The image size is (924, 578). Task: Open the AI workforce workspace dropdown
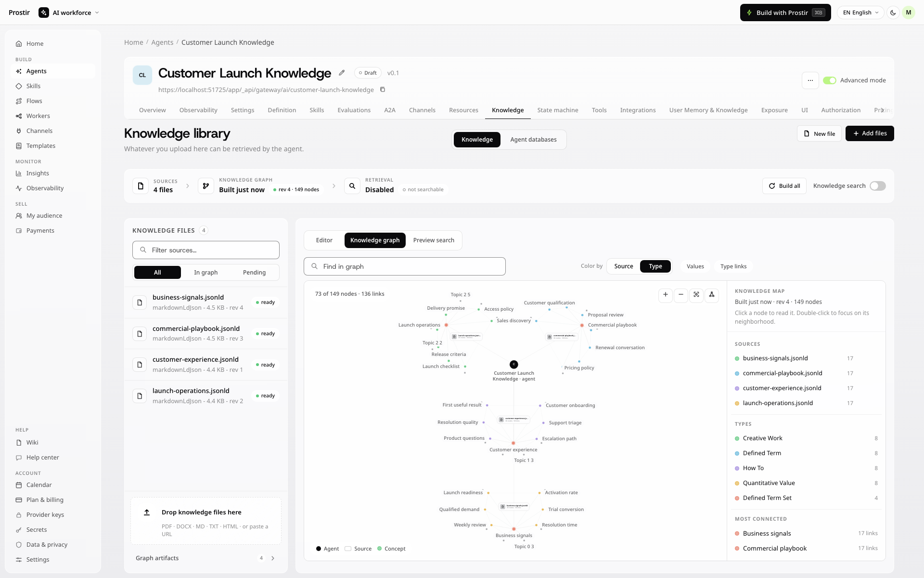pos(69,13)
